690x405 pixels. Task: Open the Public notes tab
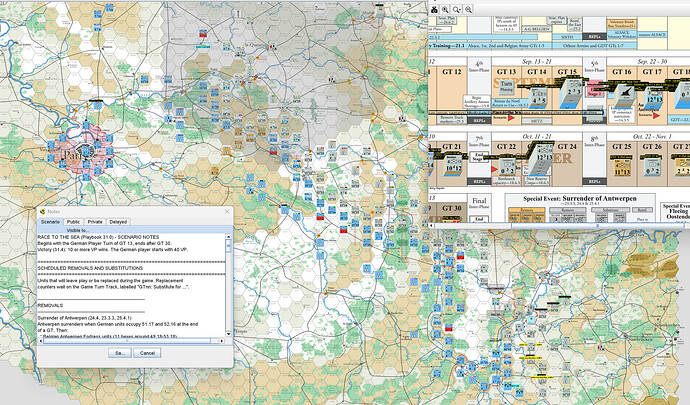(x=73, y=222)
